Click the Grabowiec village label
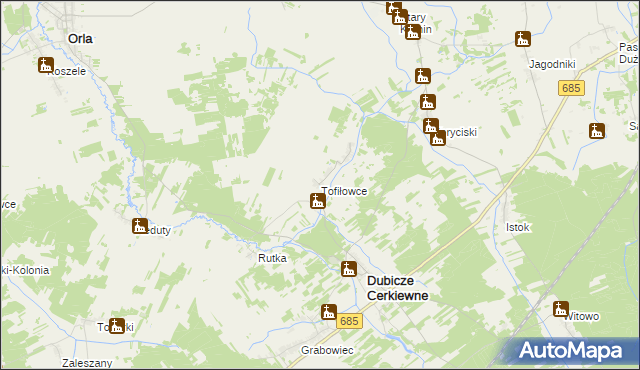The width and height of the screenshot is (640, 370). point(327,350)
